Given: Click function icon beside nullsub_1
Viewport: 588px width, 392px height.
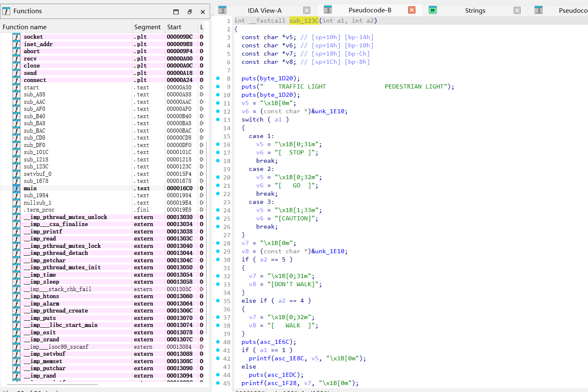Looking at the screenshot, I should tap(16, 203).
